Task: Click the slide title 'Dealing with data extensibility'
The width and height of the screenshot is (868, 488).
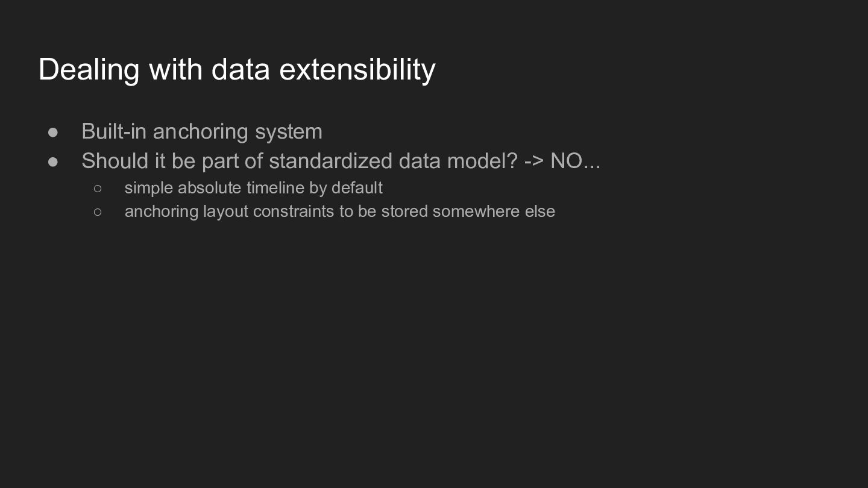Action: [x=237, y=69]
